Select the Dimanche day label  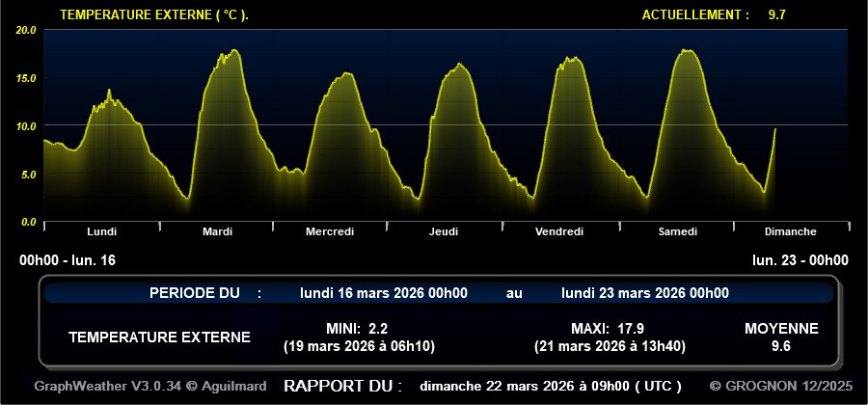(x=790, y=231)
